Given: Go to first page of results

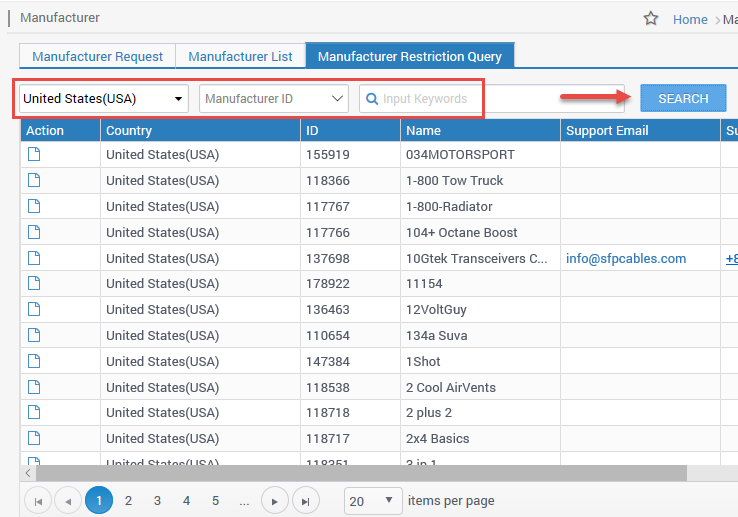Looking at the screenshot, I should tap(38, 501).
